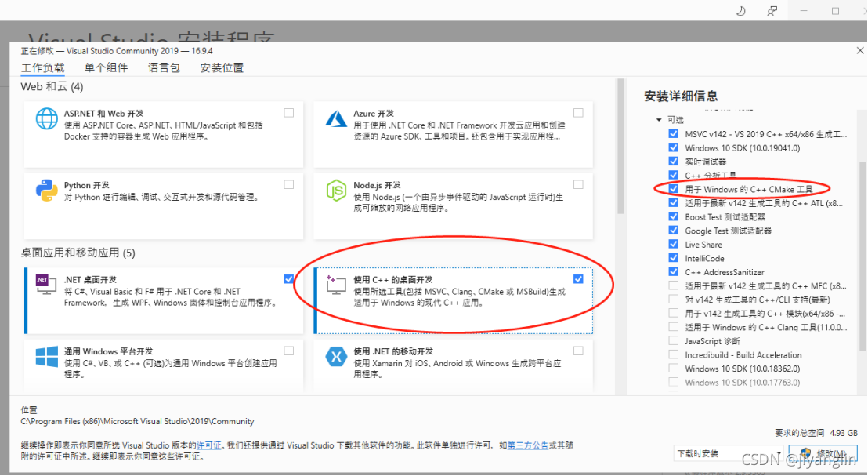This screenshot has width=868, height=476.
Task: Close the modify dialog with X
Action: (859, 50)
